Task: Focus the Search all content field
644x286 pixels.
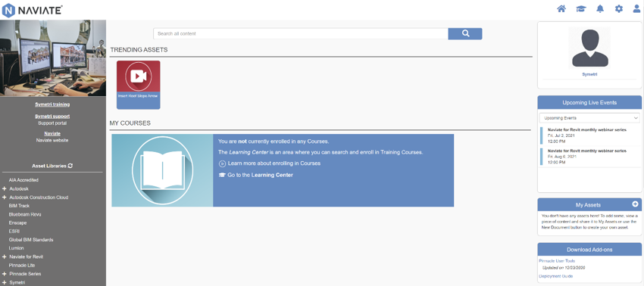Action: point(301,33)
